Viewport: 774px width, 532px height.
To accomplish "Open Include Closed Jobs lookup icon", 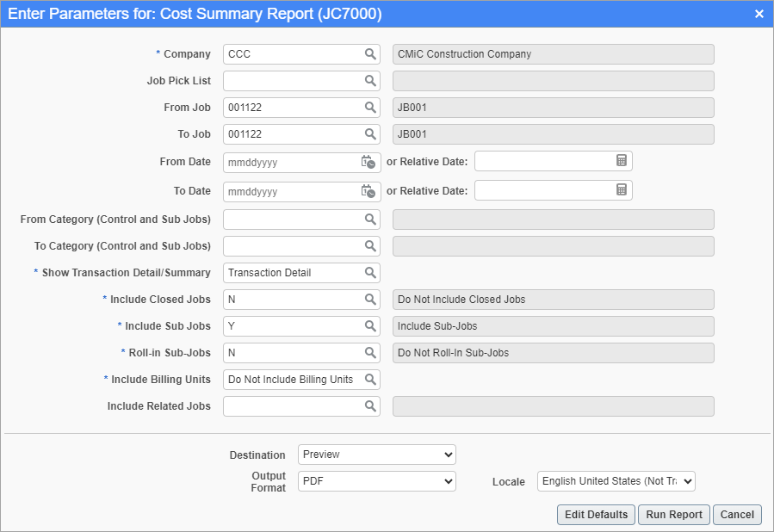I will [370, 299].
